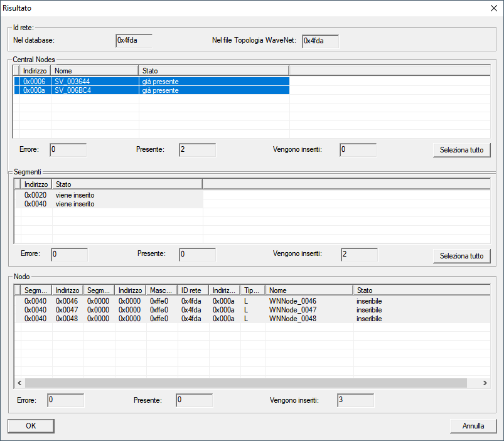Sort Central Nodes by Nome column header
This screenshot has height=441, width=504.
94,70
